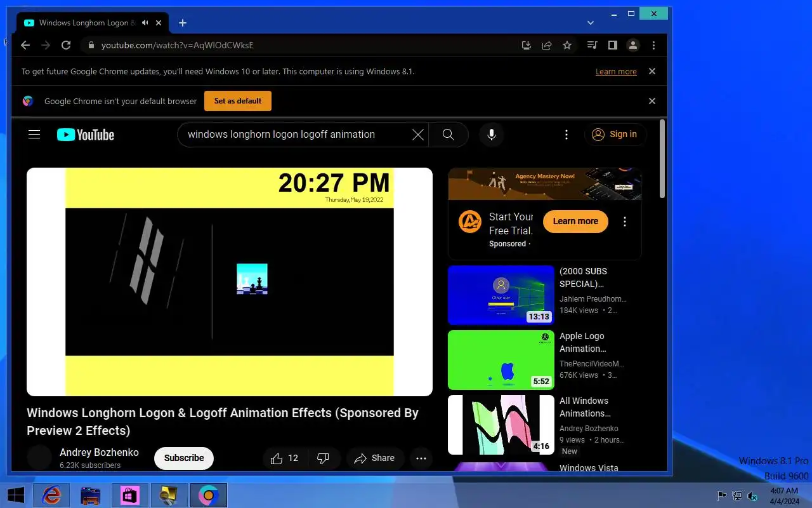Install app icon in address bar
812x508 pixels.
pos(526,45)
